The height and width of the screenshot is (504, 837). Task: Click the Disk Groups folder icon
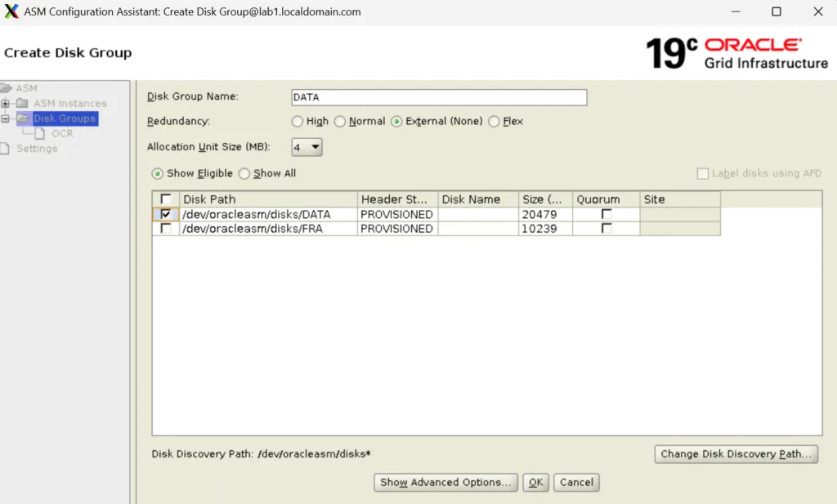[23, 118]
